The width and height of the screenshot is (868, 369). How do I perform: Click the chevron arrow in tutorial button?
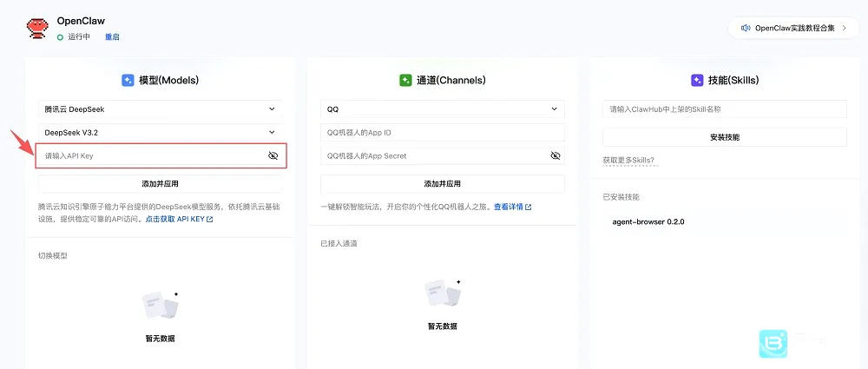tap(845, 28)
